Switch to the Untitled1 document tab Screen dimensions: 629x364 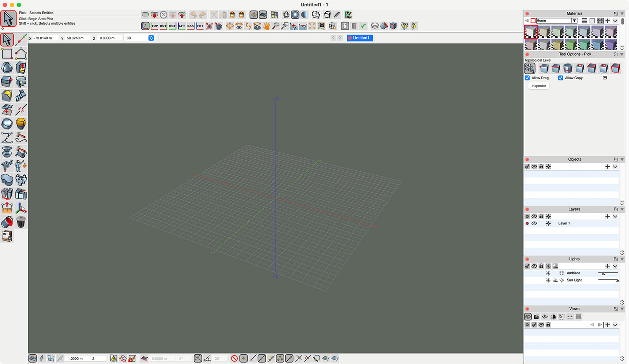pyautogui.click(x=360, y=38)
